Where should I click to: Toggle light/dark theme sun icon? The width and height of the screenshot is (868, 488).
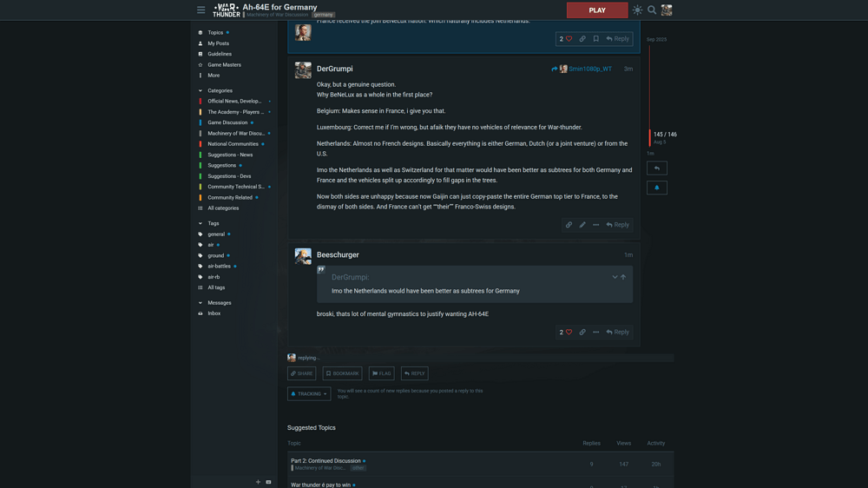coord(638,10)
